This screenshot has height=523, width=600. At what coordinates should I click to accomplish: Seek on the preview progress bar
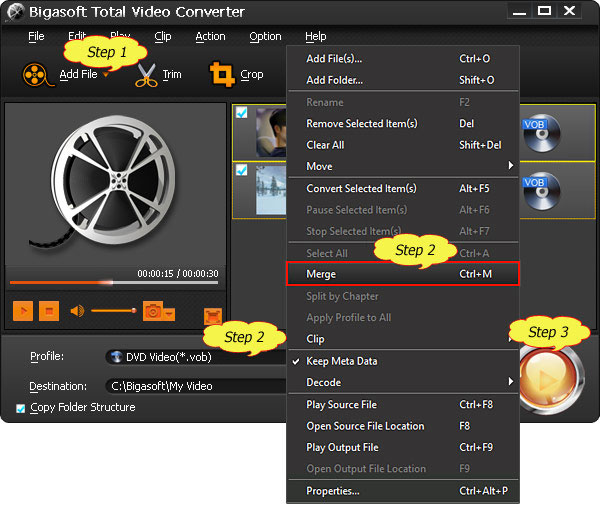(114, 283)
